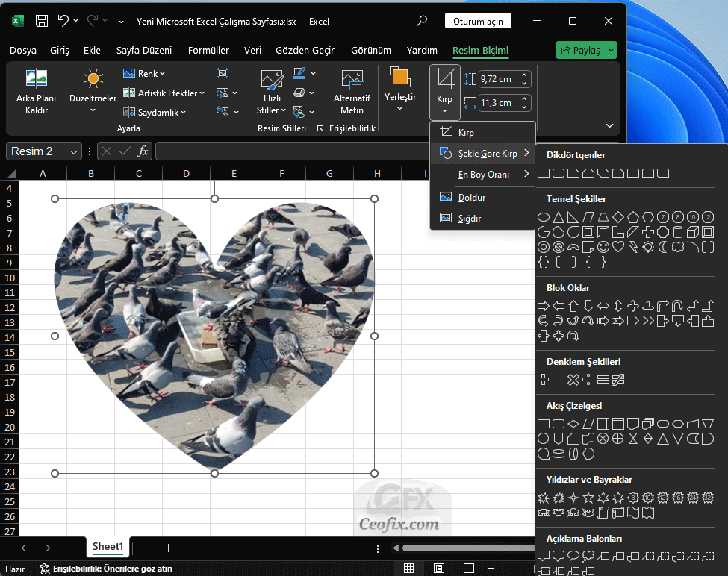Screen dimensions: 728x576
Task: Collapse the ribbon with chevron
Action: tap(609, 125)
